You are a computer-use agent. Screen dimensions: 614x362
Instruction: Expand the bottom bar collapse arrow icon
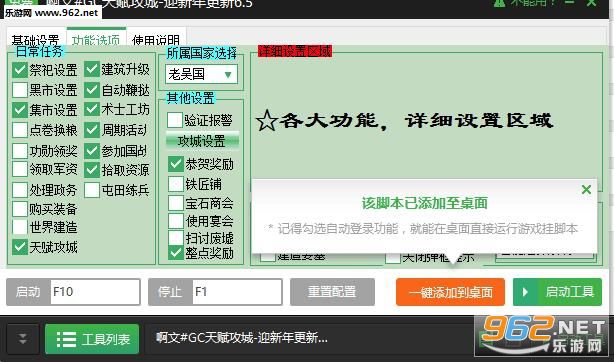coord(23,339)
